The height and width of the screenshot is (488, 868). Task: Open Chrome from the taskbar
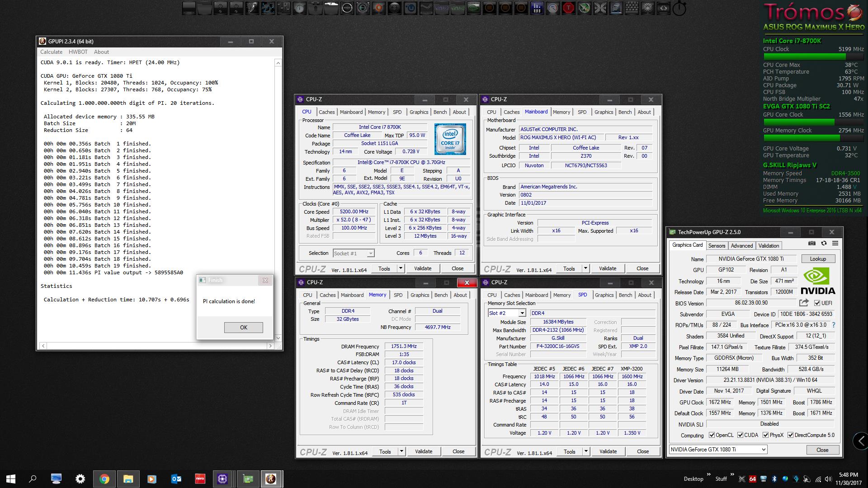(104, 479)
